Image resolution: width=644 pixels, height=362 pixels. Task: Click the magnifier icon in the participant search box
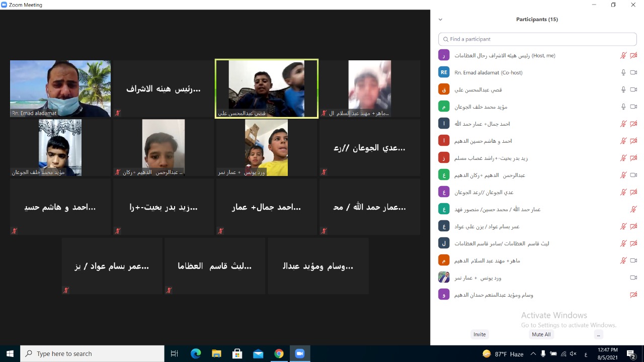tap(446, 39)
